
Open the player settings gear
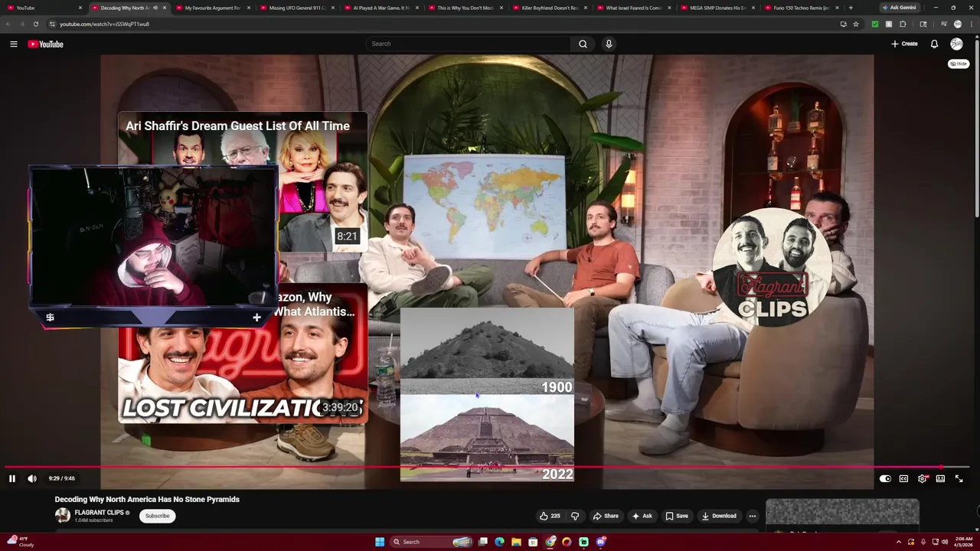[x=922, y=478]
